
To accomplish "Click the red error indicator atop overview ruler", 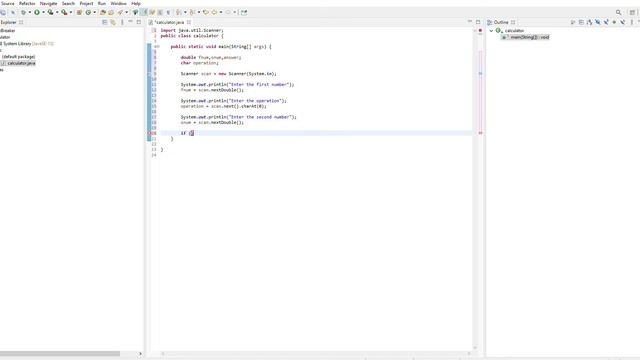I will point(480,30).
